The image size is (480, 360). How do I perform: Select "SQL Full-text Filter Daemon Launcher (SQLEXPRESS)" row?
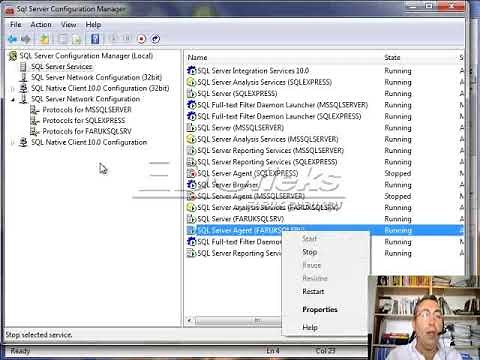click(x=323, y=116)
